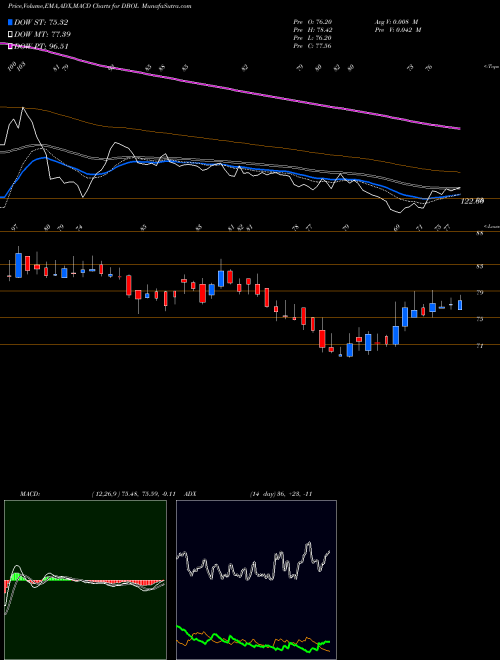Click the 75 price axis label
500x660 pixels.
coord(480,319)
